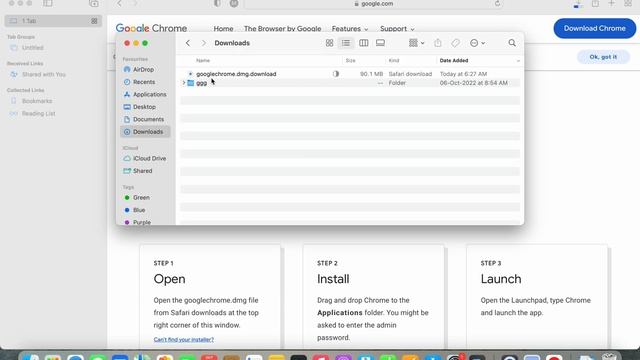Click Google Chrome logo on webpage
The height and width of the screenshot is (360, 640).
[x=151, y=28]
